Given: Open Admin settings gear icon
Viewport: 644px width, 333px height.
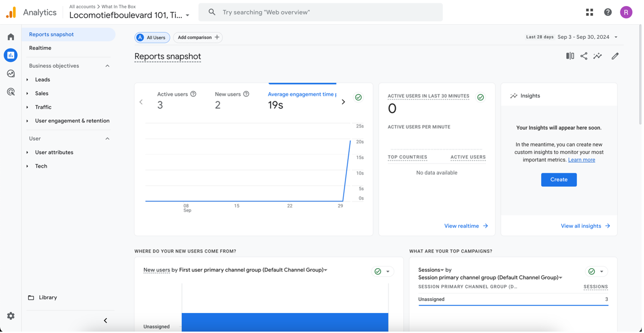Looking at the screenshot, I should (x=11, y=316).
